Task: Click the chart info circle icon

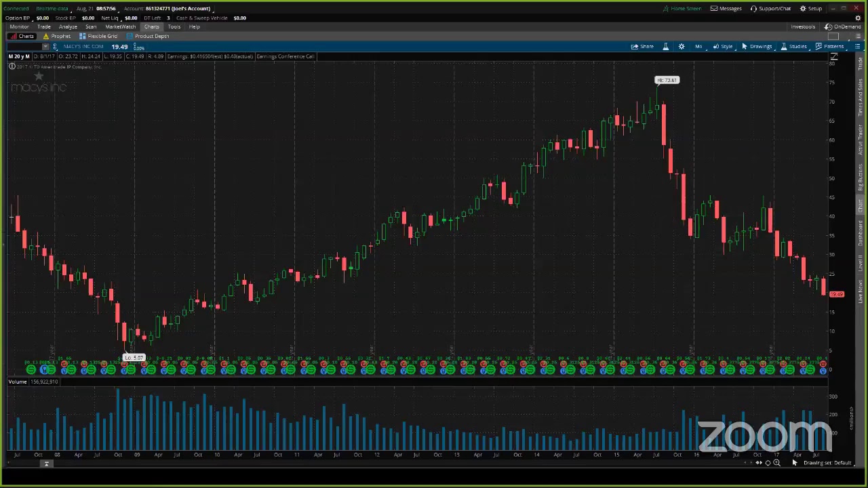Action: (12, 66)
